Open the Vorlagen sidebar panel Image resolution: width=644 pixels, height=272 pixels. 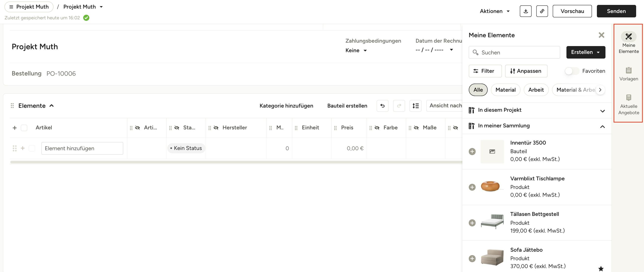628,74
